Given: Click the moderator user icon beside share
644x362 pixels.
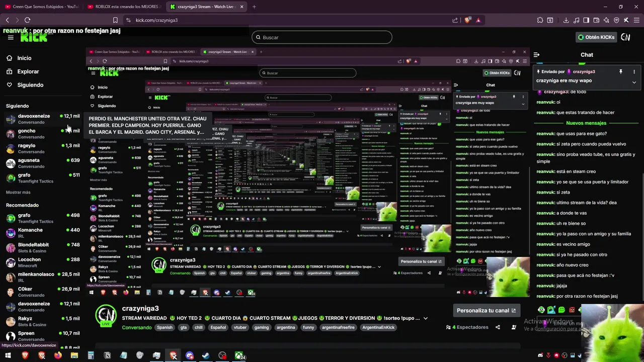Looking at the screenshot, I should click(x=514, y=327).
